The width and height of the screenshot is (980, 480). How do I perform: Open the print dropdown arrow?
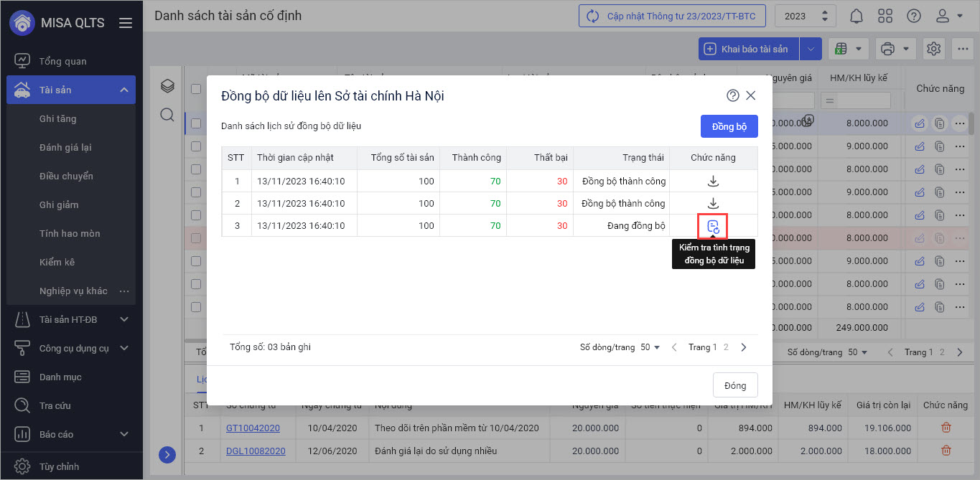coord(905,49)
